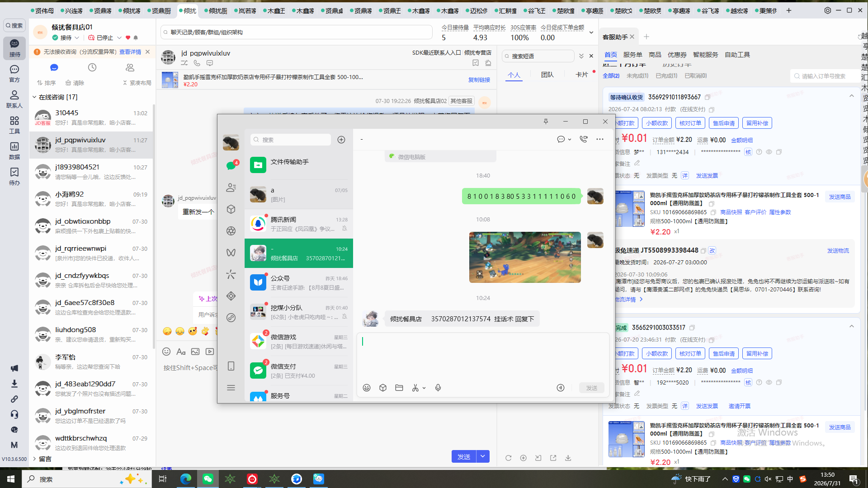Viewport: 868px width, 488px height.
Task: Click the blue 发送 button in JD chat
Action: tap(464, 456)
